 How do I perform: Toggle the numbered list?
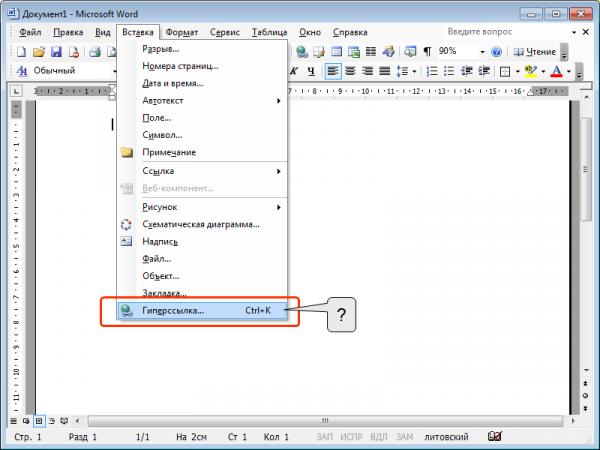(x=432, y=71)
